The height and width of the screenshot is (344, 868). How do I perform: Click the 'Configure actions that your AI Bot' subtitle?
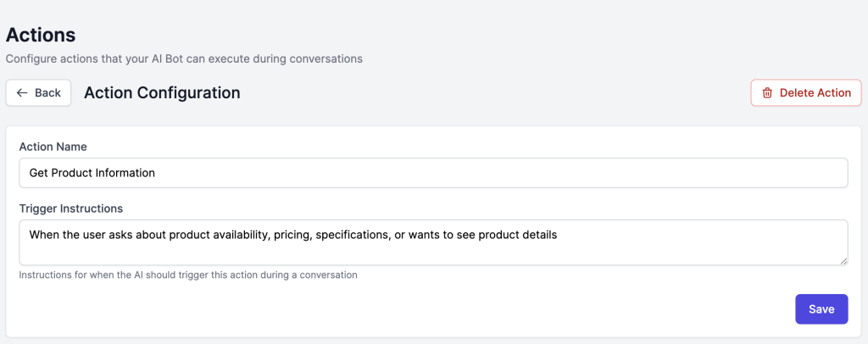tap(184, 59)
